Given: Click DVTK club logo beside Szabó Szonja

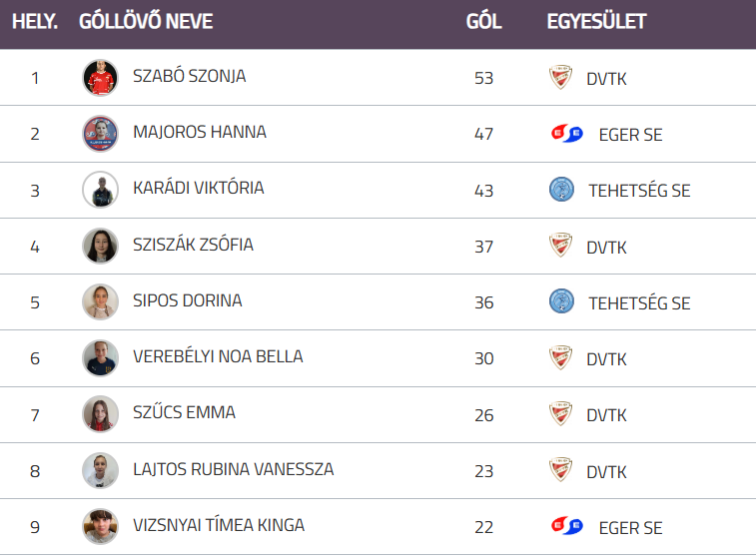Looking at the screenshot, I should pos(561,78).
